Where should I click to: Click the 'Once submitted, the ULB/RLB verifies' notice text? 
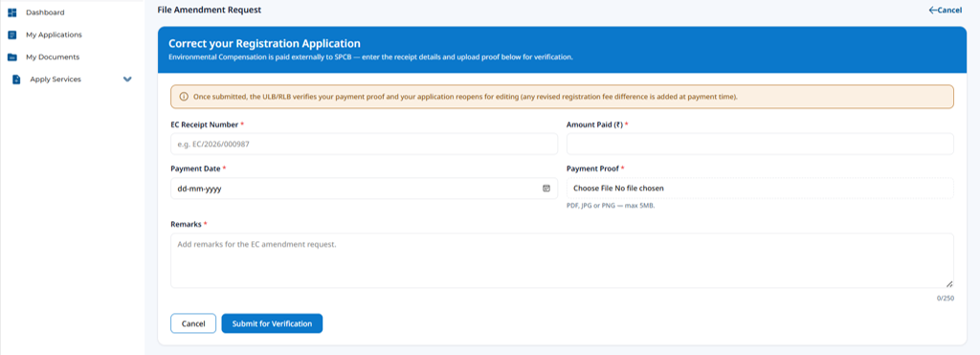[466, 97]
